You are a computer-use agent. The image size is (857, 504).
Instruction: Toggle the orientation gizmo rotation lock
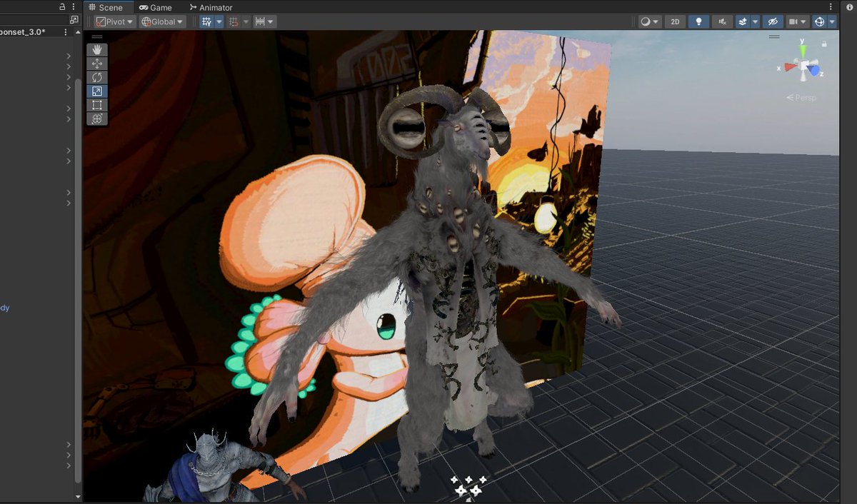click(824, 44)
